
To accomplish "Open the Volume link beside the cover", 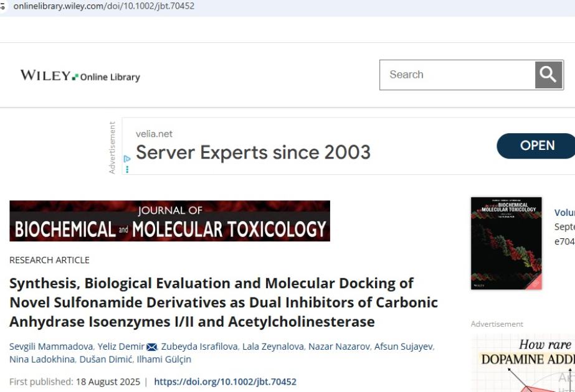I will tap(564, 213).
